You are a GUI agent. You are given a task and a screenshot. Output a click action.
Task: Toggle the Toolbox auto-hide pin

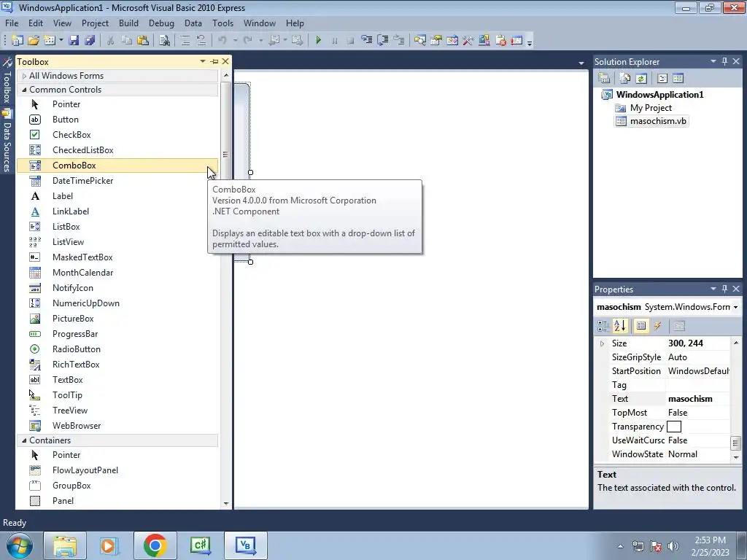click(214, 61)
